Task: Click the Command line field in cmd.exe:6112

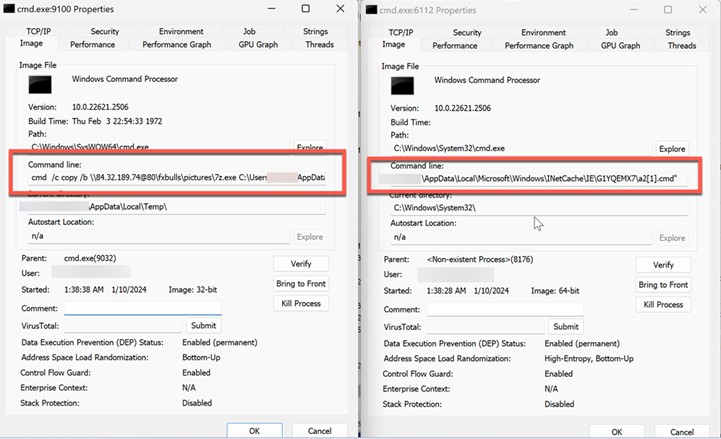Action: click(527, 178)
